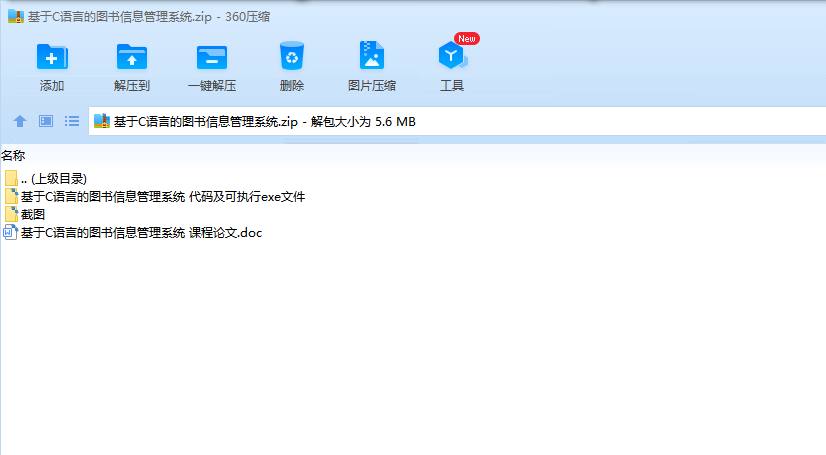Click the zip archive icon in the address bar

point(102,122)
